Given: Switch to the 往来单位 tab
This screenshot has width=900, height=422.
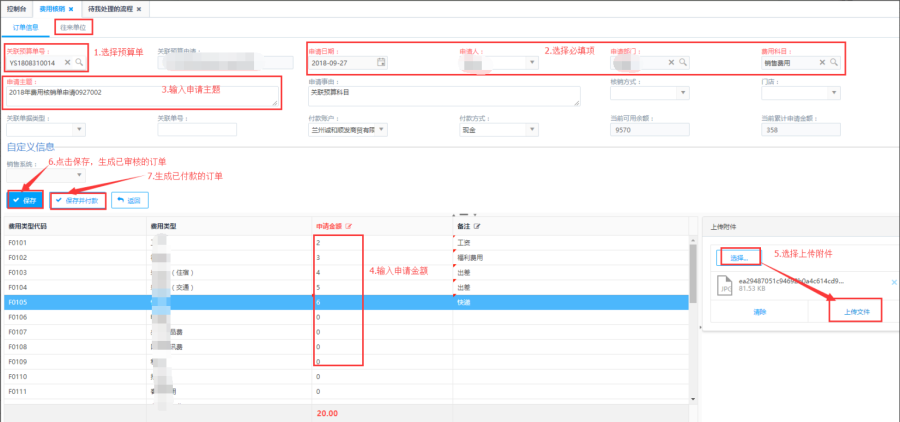Looking at the screenshot, I should [71, 28].
